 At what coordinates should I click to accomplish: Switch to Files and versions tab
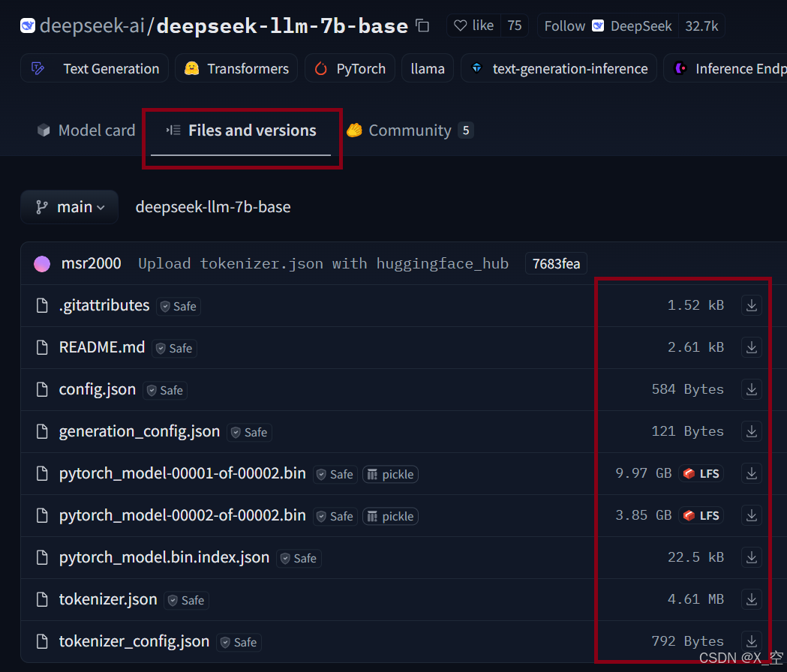point(241,130)
